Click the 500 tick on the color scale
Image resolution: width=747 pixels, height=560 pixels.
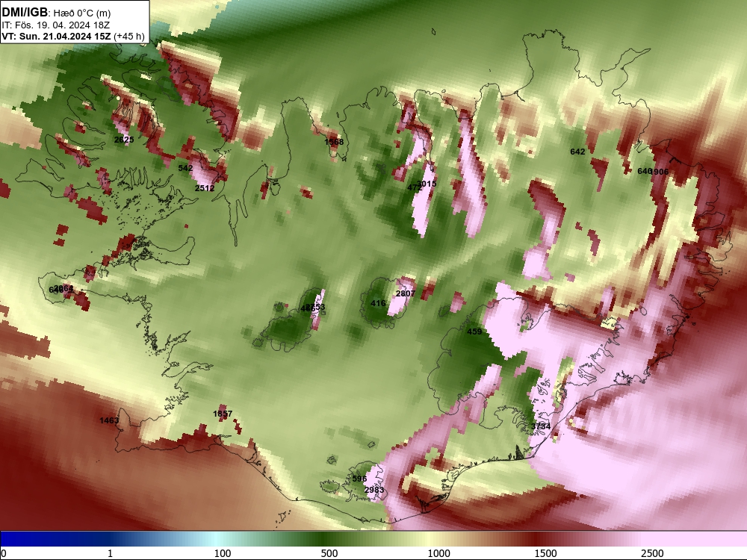tap(329, 553)
